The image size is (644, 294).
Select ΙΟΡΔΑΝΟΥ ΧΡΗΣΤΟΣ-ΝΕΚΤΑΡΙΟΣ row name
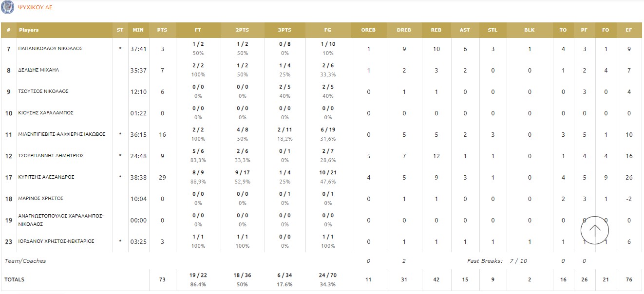click(x=57, y=241)
